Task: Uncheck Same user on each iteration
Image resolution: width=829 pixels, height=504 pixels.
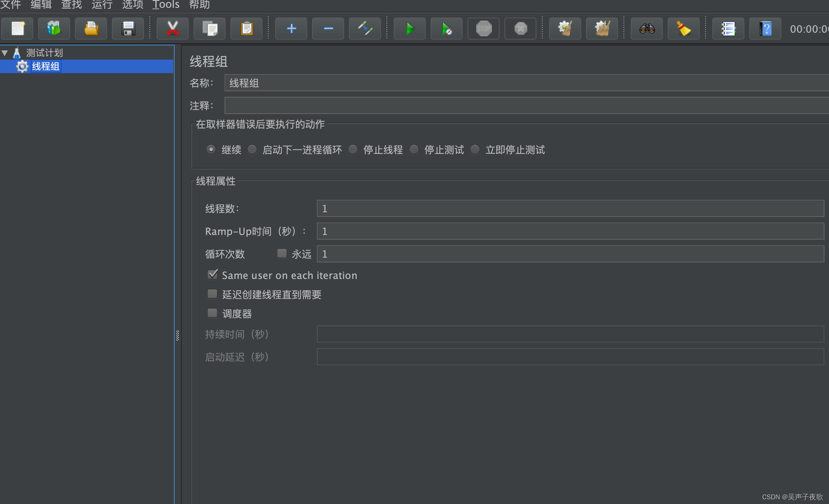Action: pos(213,274)
